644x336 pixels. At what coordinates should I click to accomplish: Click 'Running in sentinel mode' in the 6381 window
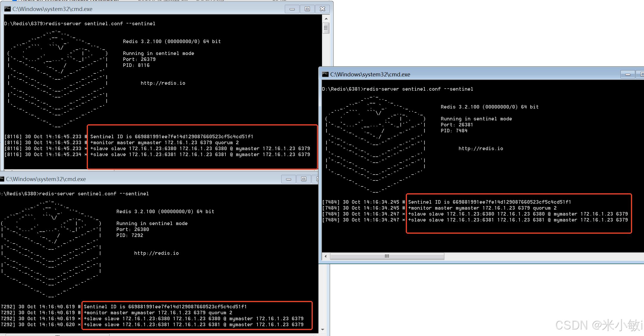[476, 119]
